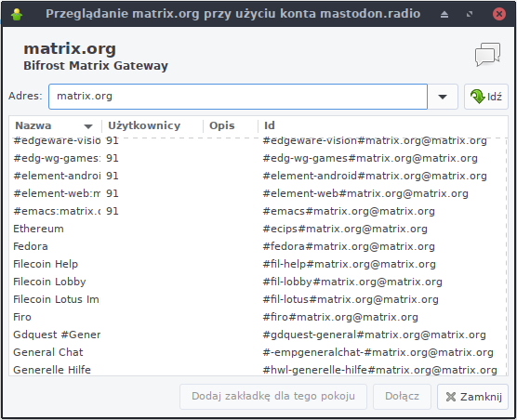Click id #fedora#matrix.org@matrix.org

349,246
